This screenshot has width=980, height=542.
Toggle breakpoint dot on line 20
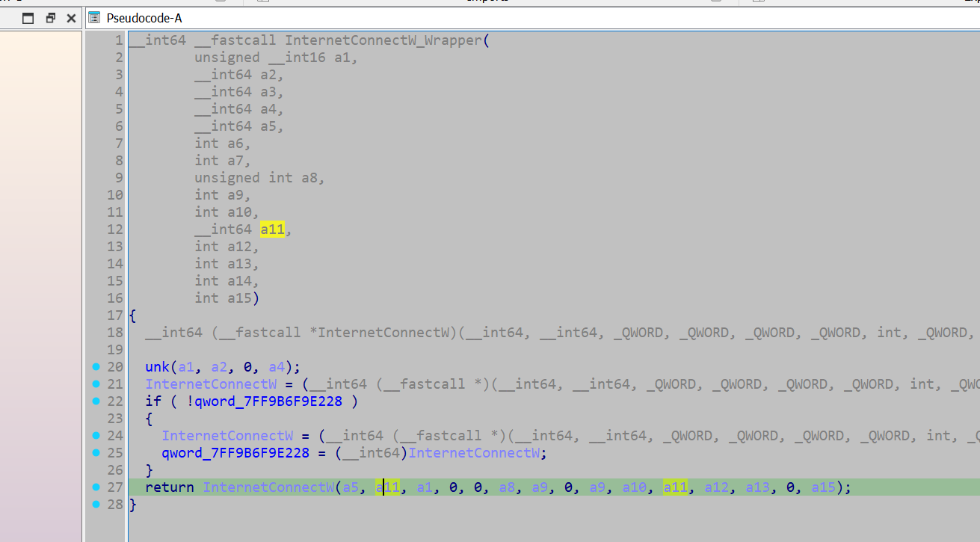[x=96, y=367]
